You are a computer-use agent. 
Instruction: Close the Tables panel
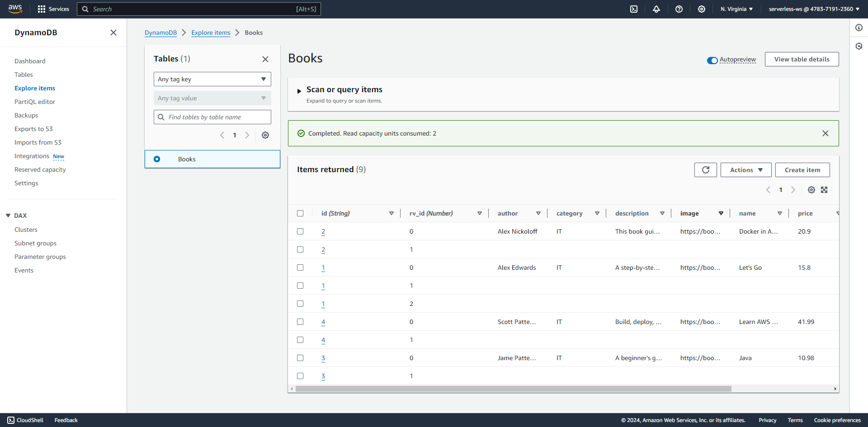(x=265, y=59)
